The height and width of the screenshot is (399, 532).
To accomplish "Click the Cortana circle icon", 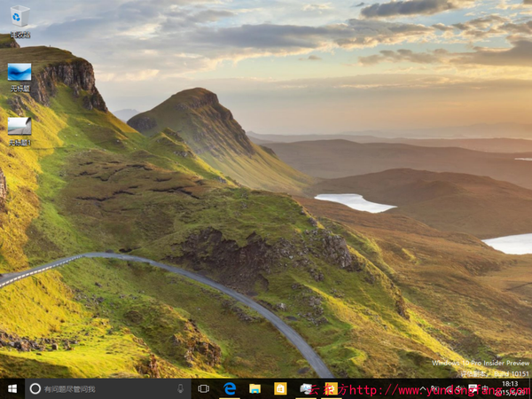I will click(35, 389).
